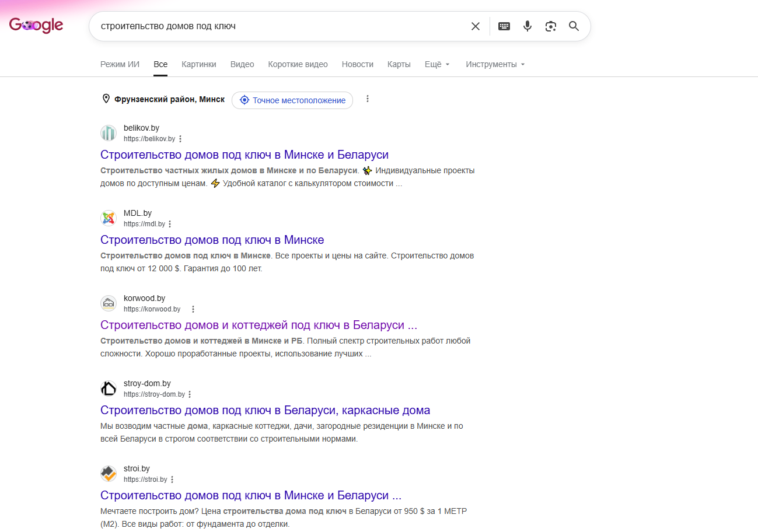Viewport: 758px width, 532px height.
Task: Open the three-dot options for stroy-dom.by result
Action: coord(190,394)
